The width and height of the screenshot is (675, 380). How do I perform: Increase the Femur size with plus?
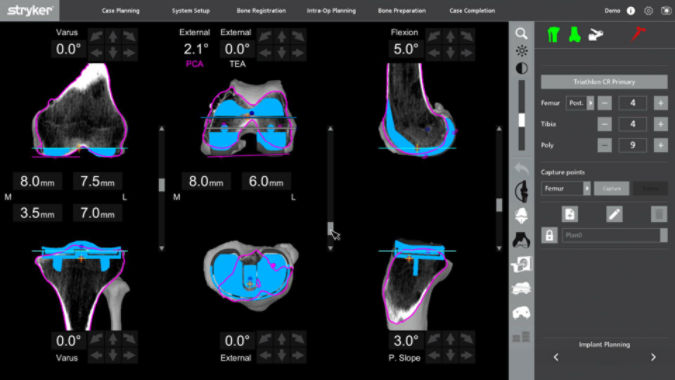[x=661, y=103]
